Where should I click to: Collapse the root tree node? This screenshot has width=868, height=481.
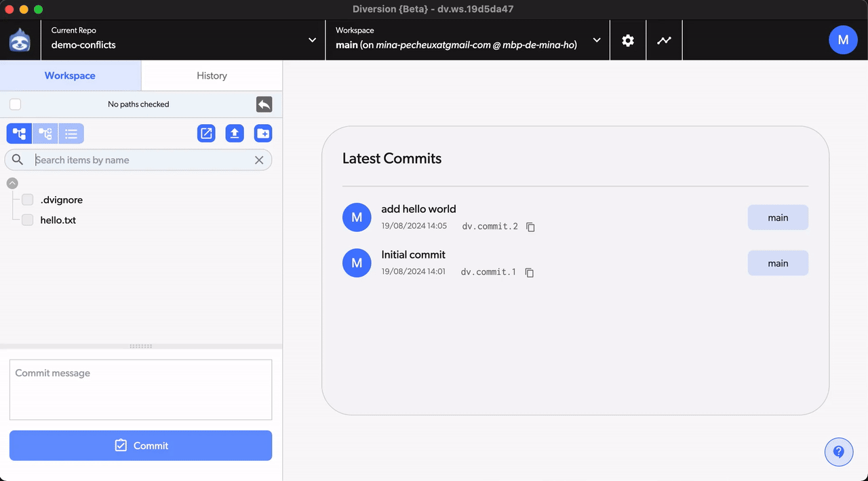[x=12, y=183]
